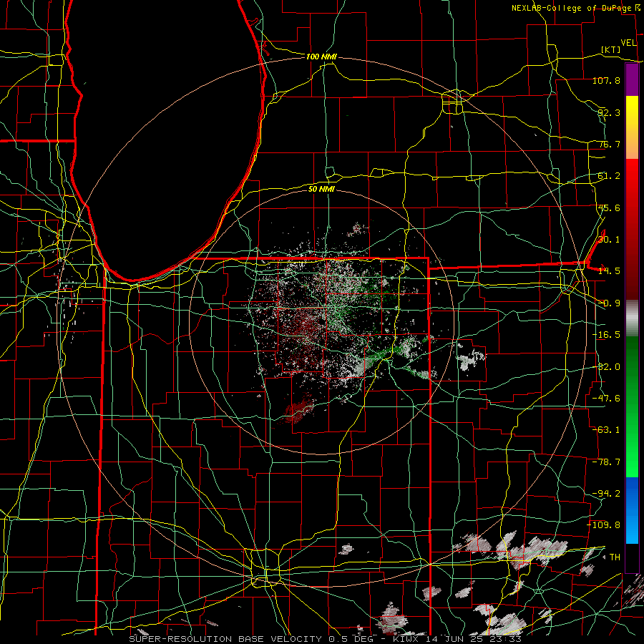Click the TH legend label

click(615, 557)
